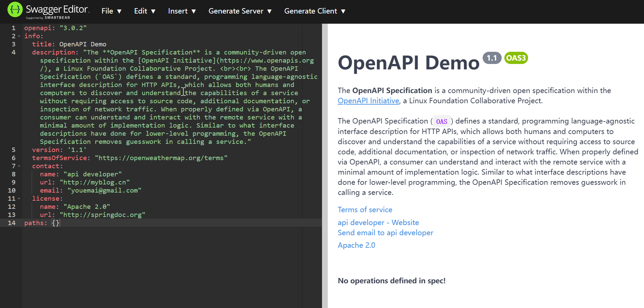Click the inline OAS code tag in preview

442,122
